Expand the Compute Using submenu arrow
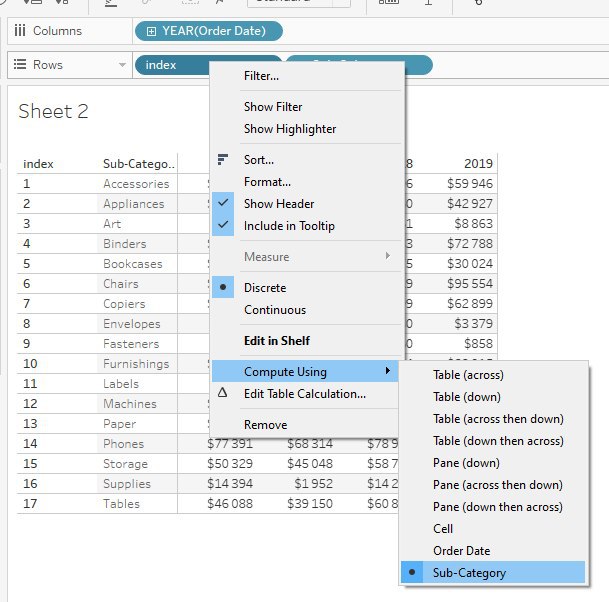The height and width of the screenshot is (602, 609). point(388,371)
